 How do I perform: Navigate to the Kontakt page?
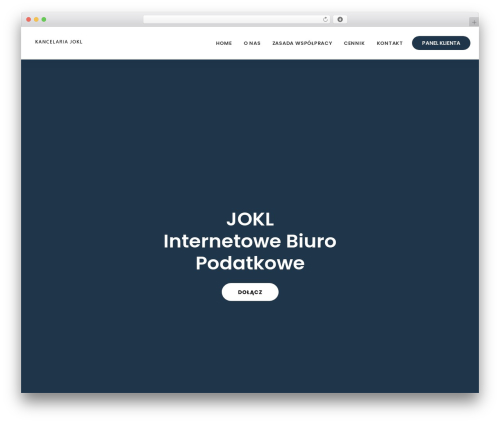coord(390,43)
